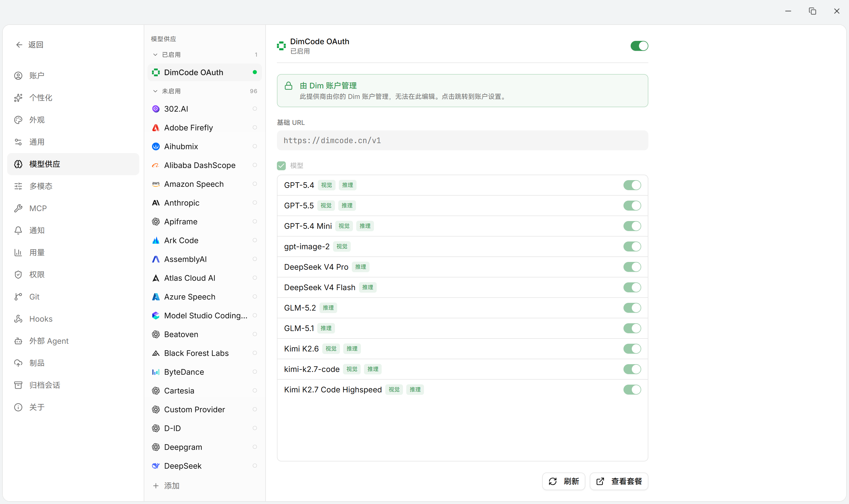This screenshot has width=849, height=504.
Task: Click the 外部 Agent robot icon
Action: (18, 341)
